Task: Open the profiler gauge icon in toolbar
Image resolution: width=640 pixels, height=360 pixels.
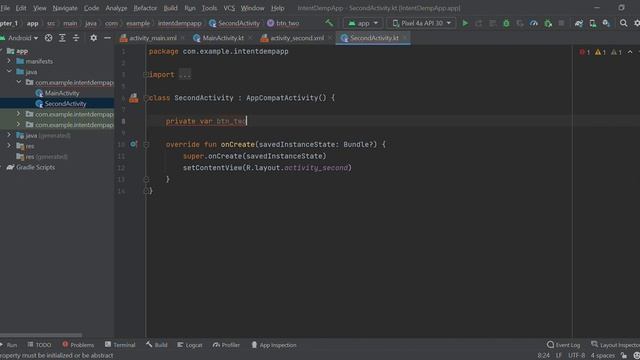Action: click(x=533, y=23)
